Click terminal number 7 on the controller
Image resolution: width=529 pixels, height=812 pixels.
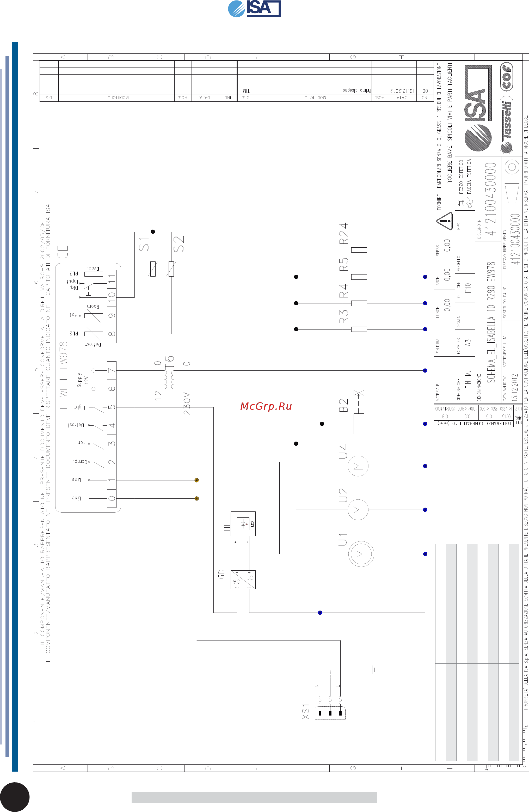(x=112, y=370)
